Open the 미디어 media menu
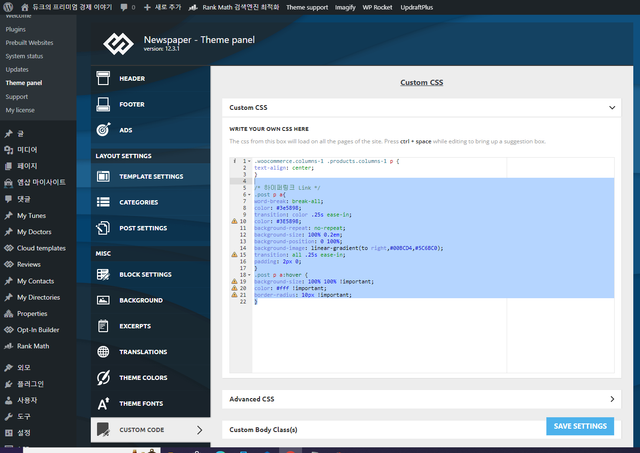 [x=27, y=150]
